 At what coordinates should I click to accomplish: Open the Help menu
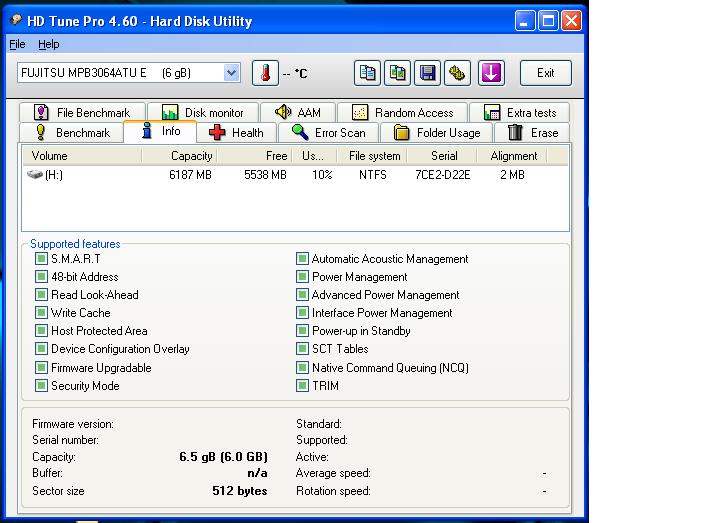[x=48, y=44]
